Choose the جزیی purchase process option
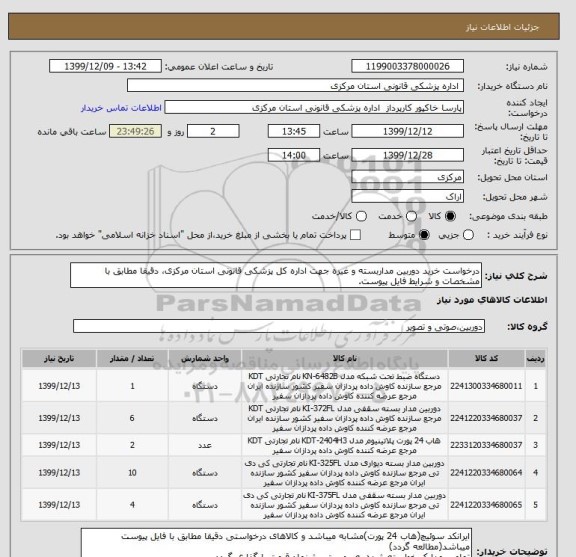The image size is (576, 557). [468, 235]
